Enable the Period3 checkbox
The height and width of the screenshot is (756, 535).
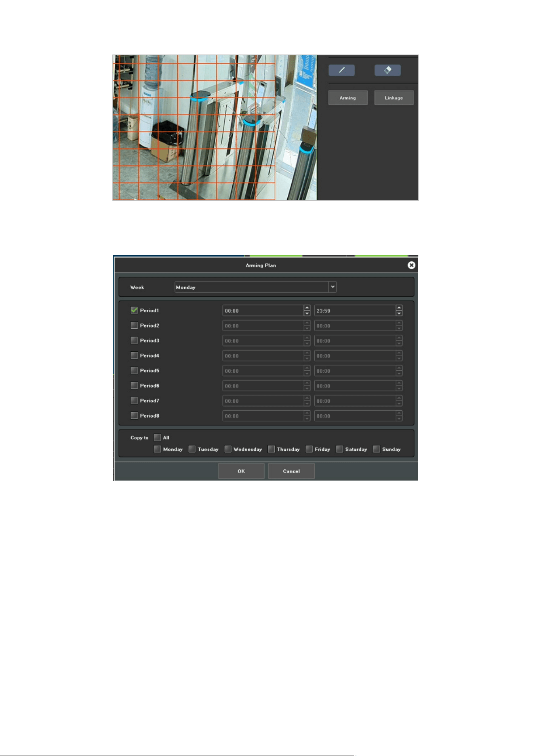click(134, 340)
